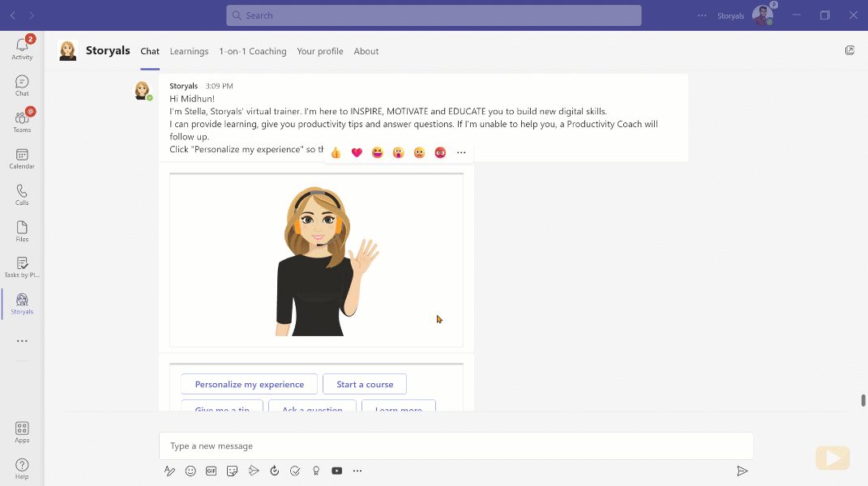Open Format text options in compose bar

169,471
